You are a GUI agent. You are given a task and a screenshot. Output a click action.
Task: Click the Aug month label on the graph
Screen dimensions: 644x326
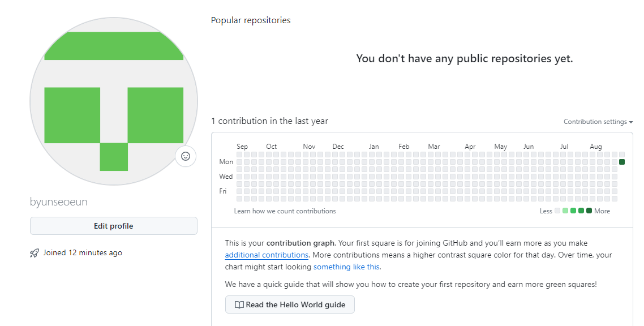click(x=595, y=147)
